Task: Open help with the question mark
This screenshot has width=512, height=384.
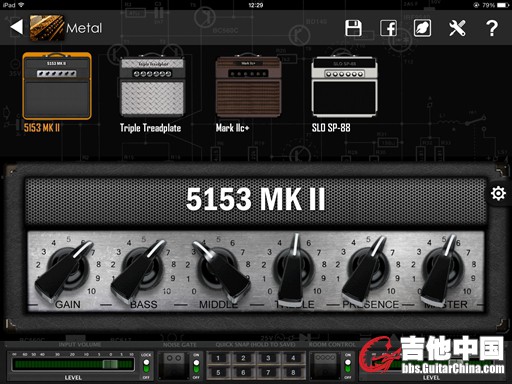Action: pyautogui.click(x=492, y=28)
